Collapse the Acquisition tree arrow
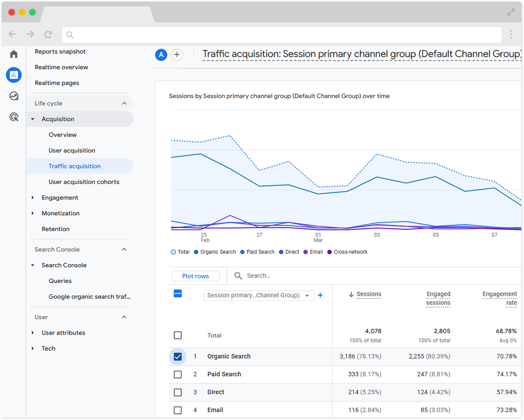 (33, 119)
